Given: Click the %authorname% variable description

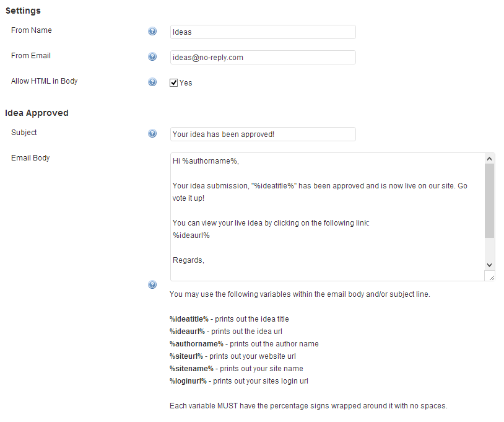Looking at the screenshot, I should click(245, 344).
